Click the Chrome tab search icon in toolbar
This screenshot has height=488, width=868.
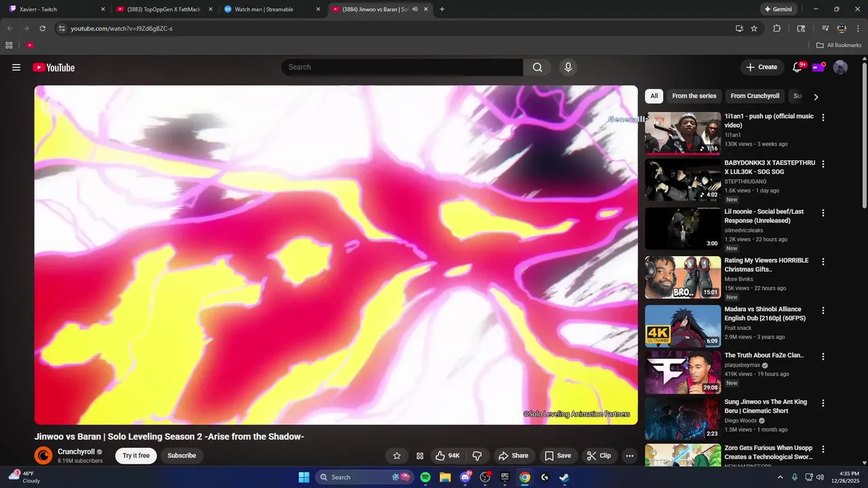(801, 28)
